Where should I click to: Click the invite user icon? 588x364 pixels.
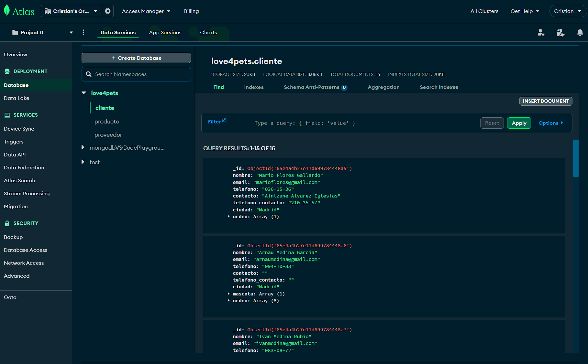(541, 32)
